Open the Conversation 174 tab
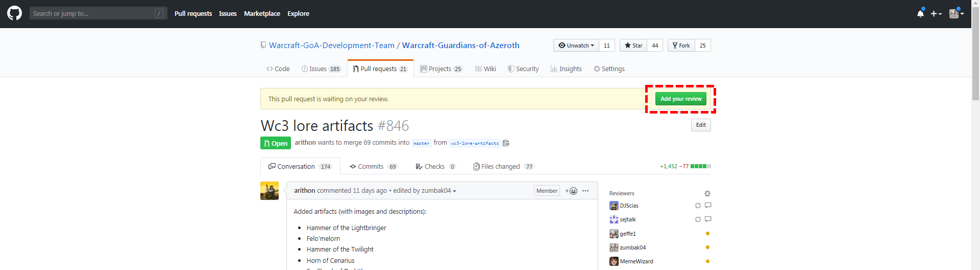 300,167
